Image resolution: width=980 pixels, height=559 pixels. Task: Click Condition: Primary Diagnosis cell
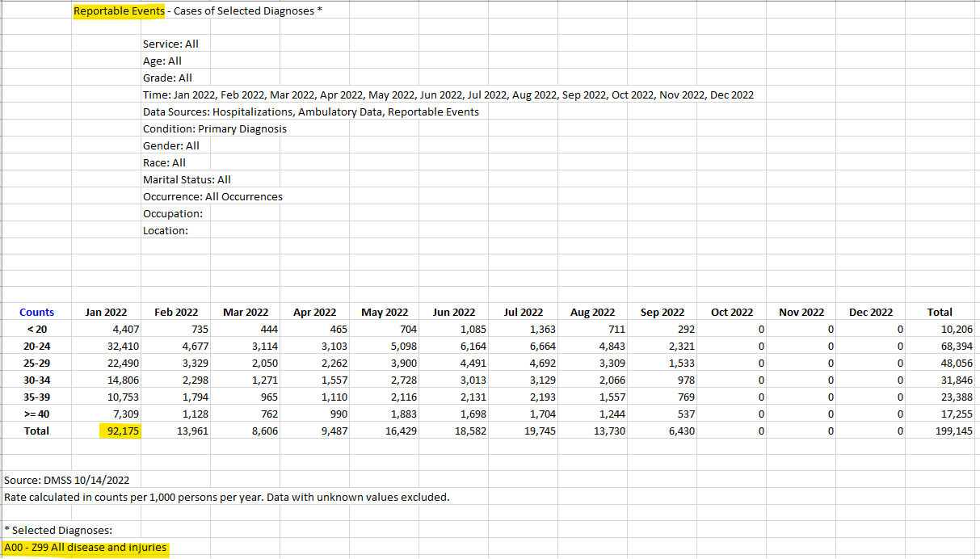click(x=215, y=128)
